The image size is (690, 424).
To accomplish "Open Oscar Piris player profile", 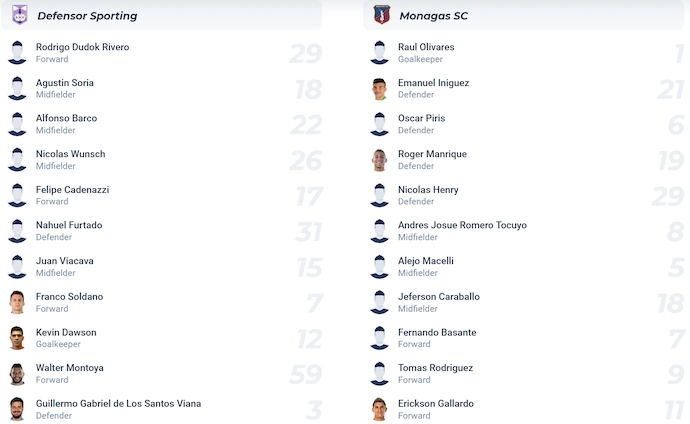I will 421,118.
